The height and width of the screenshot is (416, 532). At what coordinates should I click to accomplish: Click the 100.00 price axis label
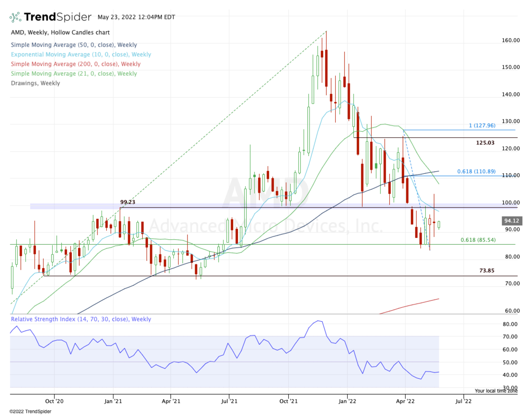[511, 202]
